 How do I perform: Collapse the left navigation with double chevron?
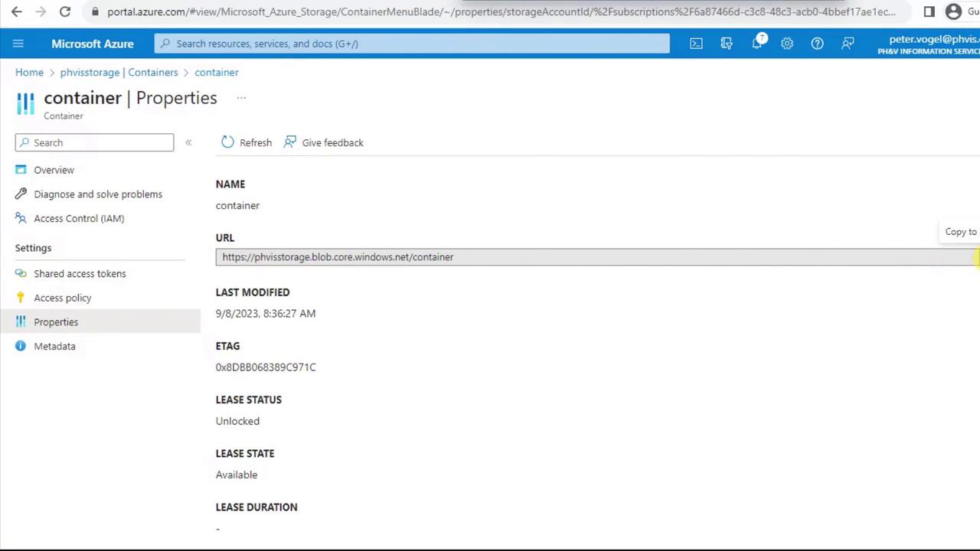point(188,142)
